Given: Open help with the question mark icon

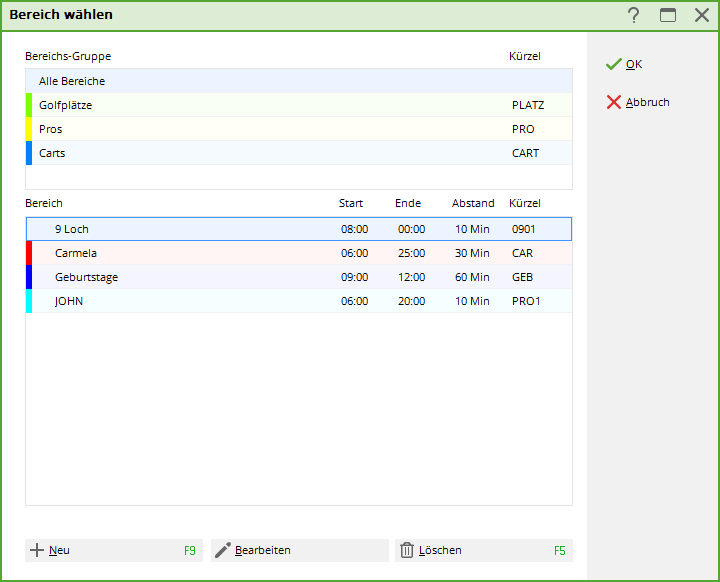Looking at the screenshot, I should (x=633, y=15).
